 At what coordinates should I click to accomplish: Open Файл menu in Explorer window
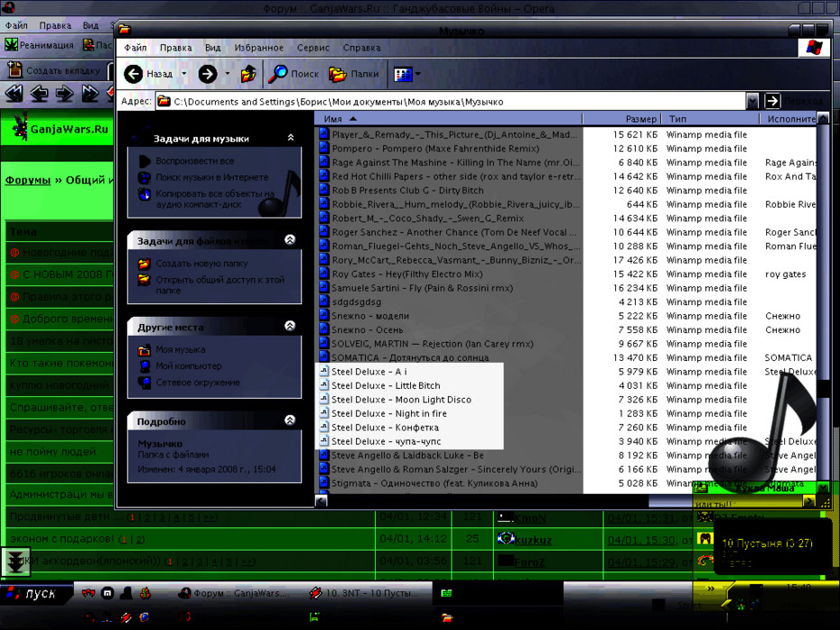[x=135, y=48]
